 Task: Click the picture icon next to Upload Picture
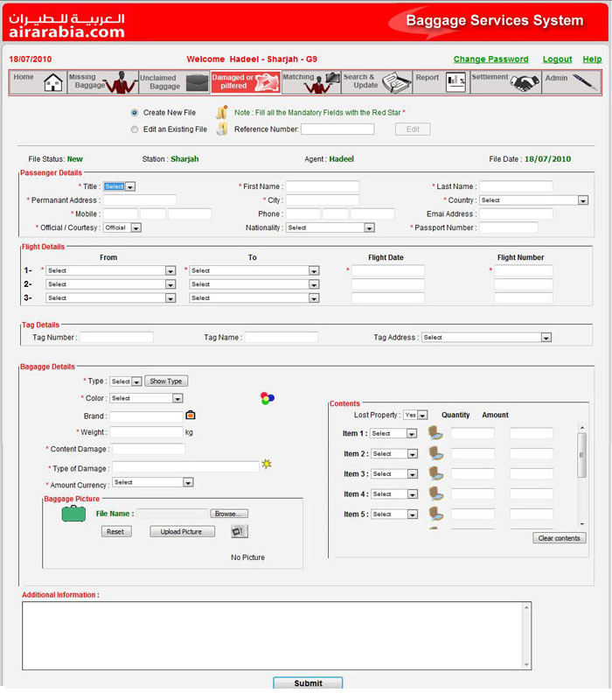click(x=239, y=531)
